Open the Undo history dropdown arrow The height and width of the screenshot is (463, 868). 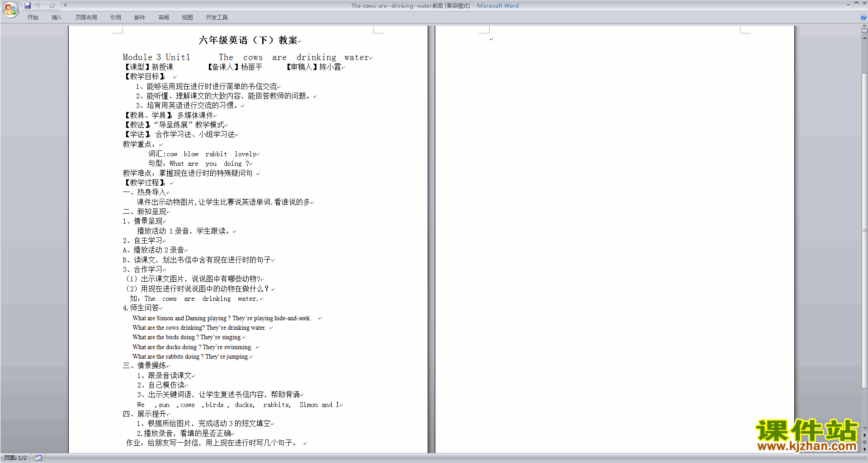(44, 5)
